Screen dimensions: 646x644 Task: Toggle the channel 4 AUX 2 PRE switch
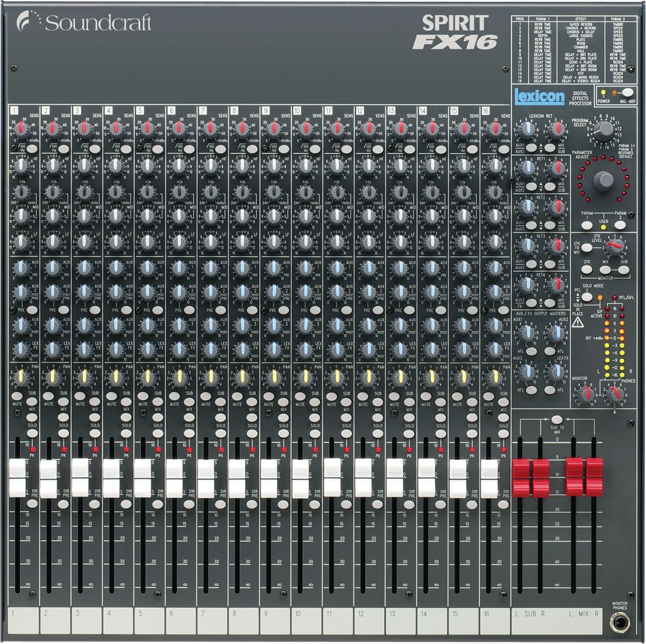[126, 310]
